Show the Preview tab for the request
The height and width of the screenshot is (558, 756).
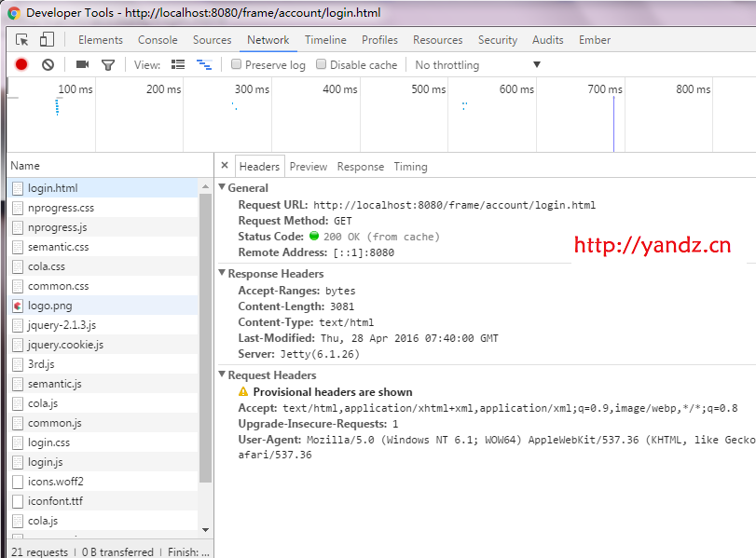[309, 167]
